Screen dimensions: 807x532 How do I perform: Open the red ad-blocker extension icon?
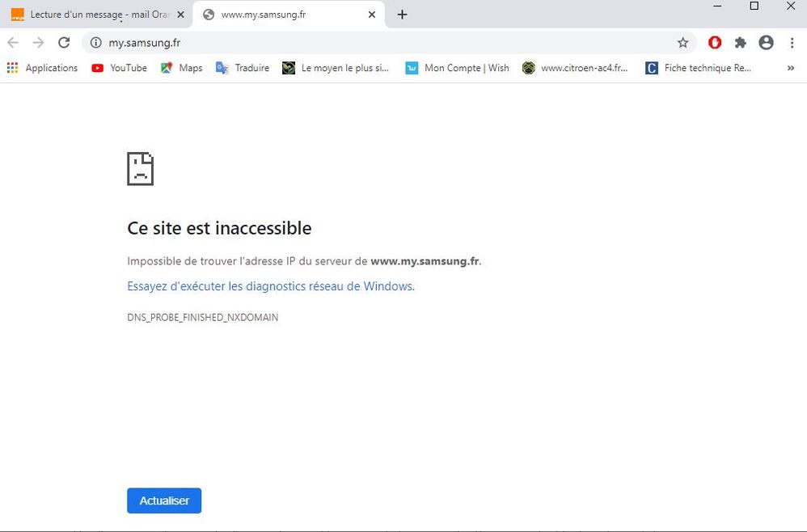(x=715, y=43)
